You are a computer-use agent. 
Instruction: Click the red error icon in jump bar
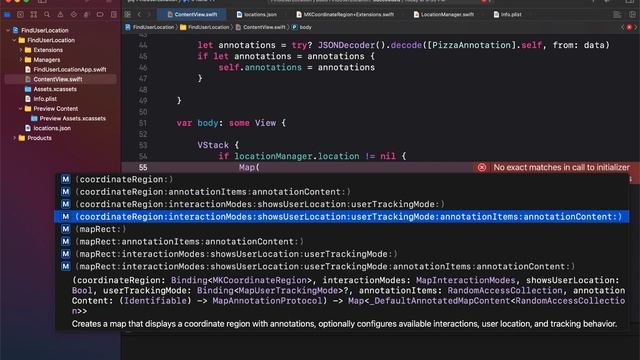pyautogui.click(x=629, y=27)
